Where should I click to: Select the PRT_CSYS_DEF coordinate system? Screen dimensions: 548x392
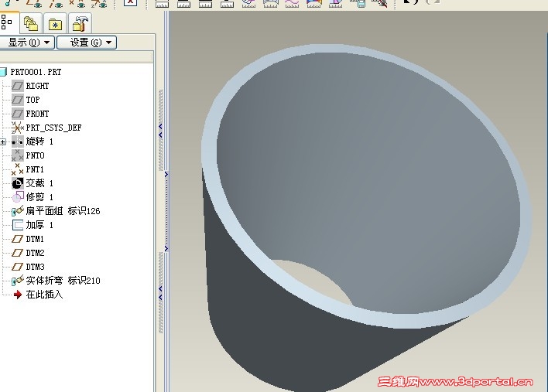tap(46, 128)
